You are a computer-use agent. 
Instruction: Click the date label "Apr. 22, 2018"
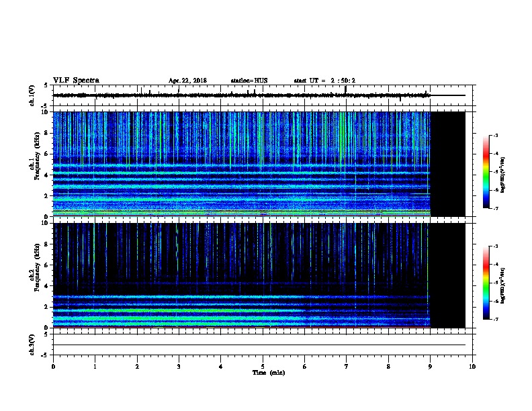[187, 81]
